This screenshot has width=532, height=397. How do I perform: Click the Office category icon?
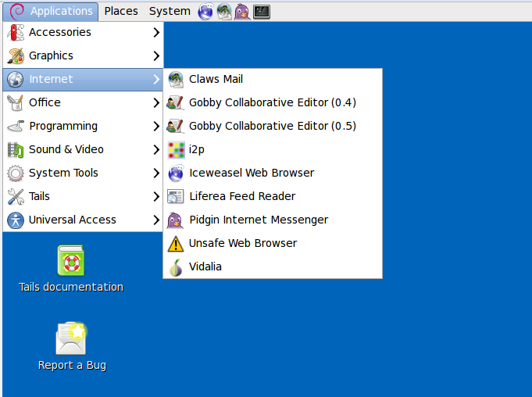16,102
